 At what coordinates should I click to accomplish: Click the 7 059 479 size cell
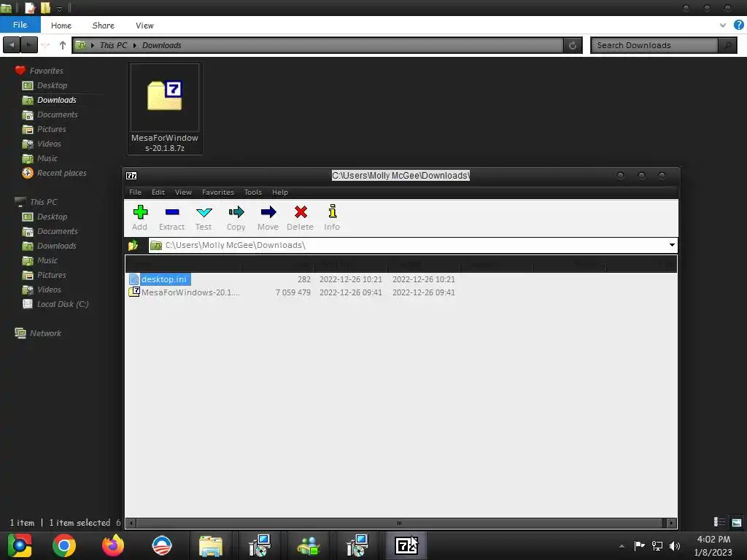click(x=293, y=292)
